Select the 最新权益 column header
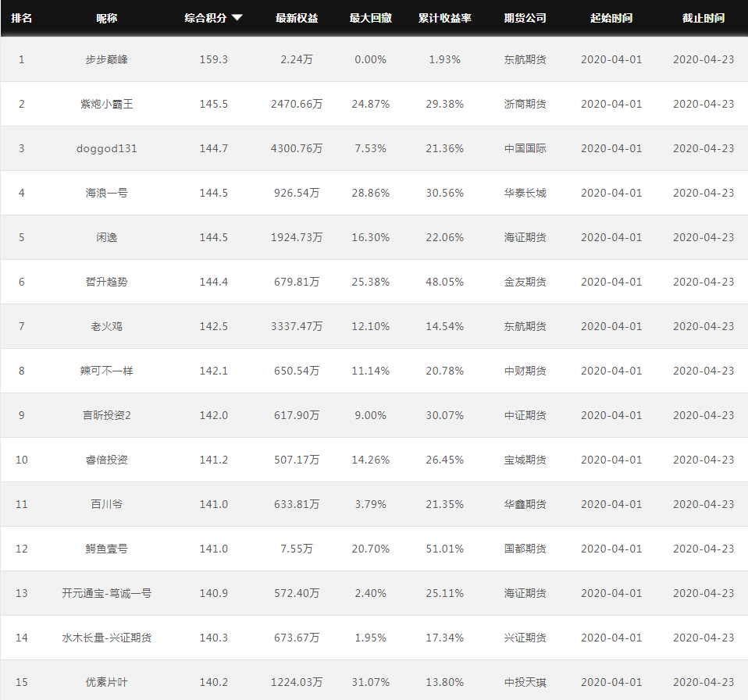 point(297,18)
